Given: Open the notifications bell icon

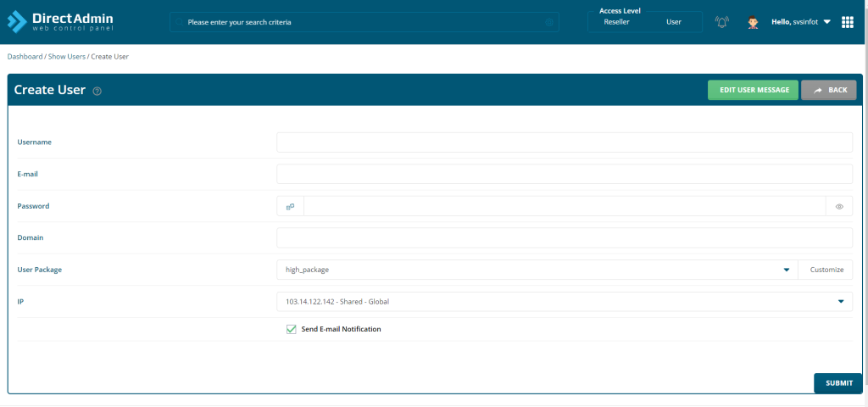Looking at the screenshot, I should [722, 22].
